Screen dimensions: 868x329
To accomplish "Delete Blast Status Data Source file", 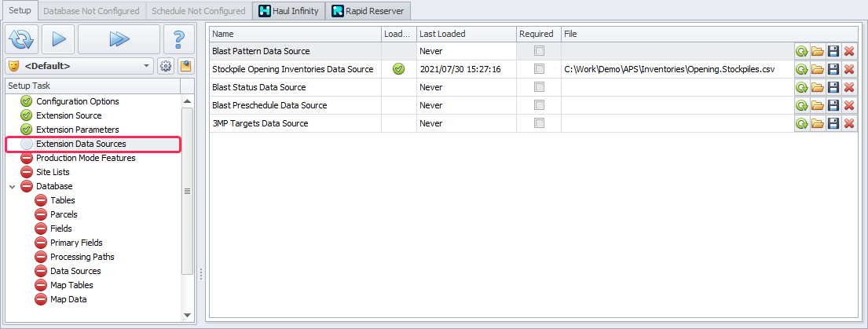I will tap(849, 87).
